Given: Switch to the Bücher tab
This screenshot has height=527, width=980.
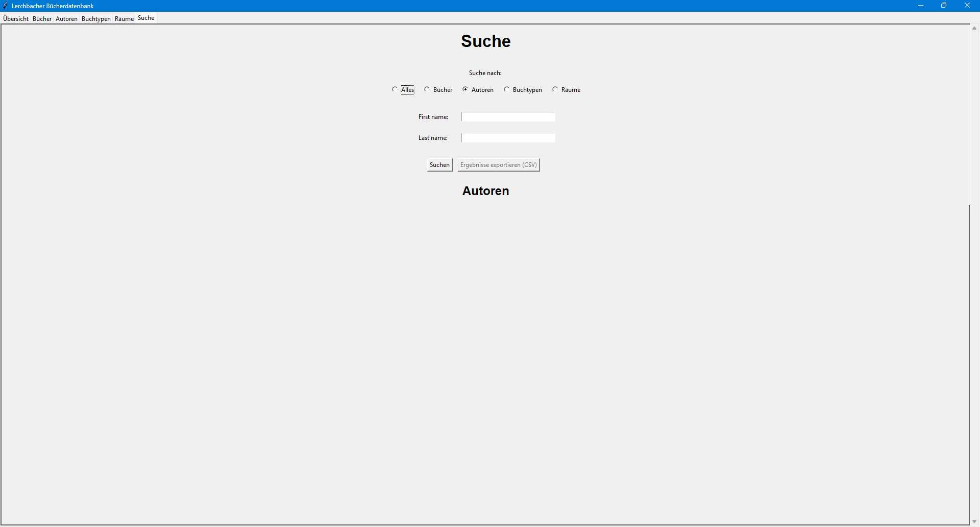Looking at the screenshot, I should click(x=42, y=19).
